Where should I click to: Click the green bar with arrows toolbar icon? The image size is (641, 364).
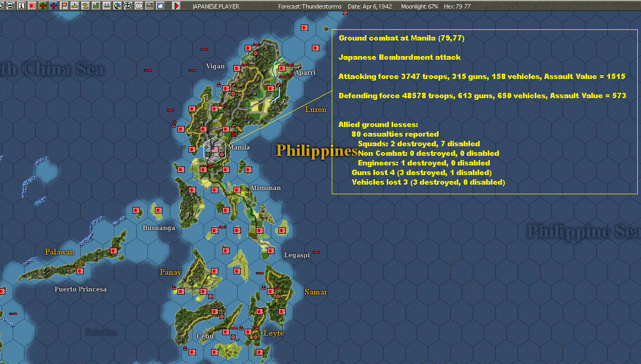tap(106, 6)
